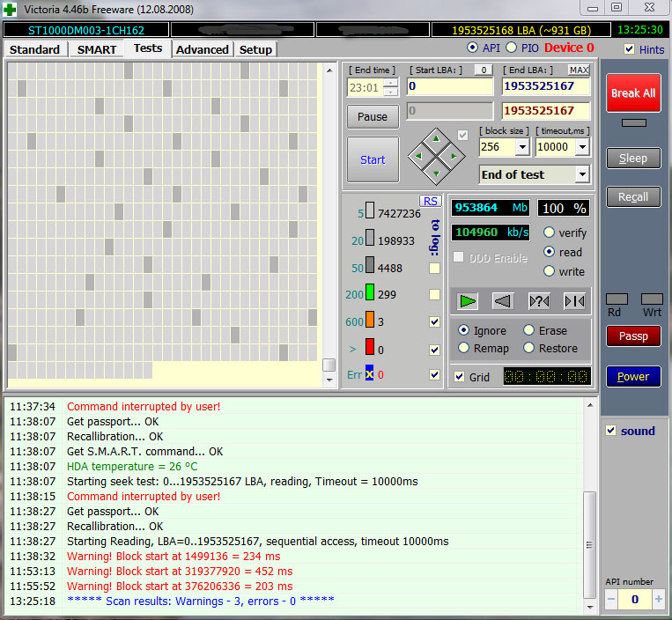Click the block map scrollbar up arrow
Screen dimensions: 672x620
coord(329,70)
